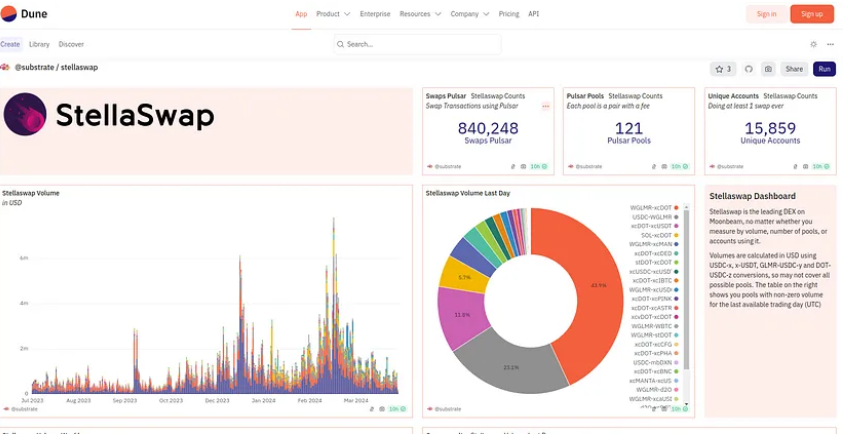Click the Run button
Image resolution: width=848 pixels, height=442 pixels.
pyautogui.click(x=824, y=69)
